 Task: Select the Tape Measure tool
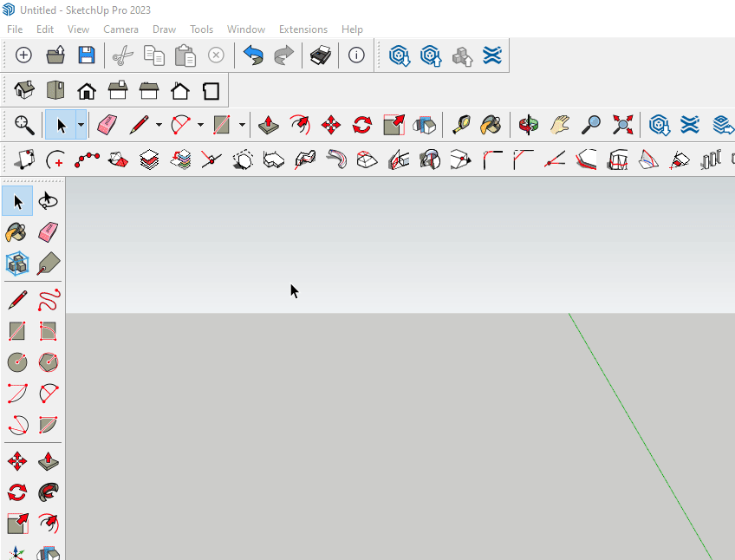[461, 125]
